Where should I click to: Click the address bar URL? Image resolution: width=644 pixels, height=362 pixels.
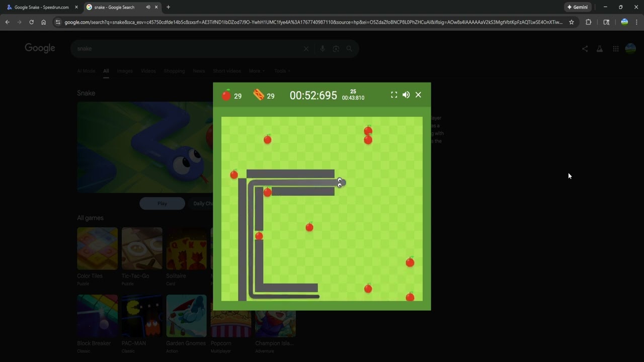coord(313,22)
